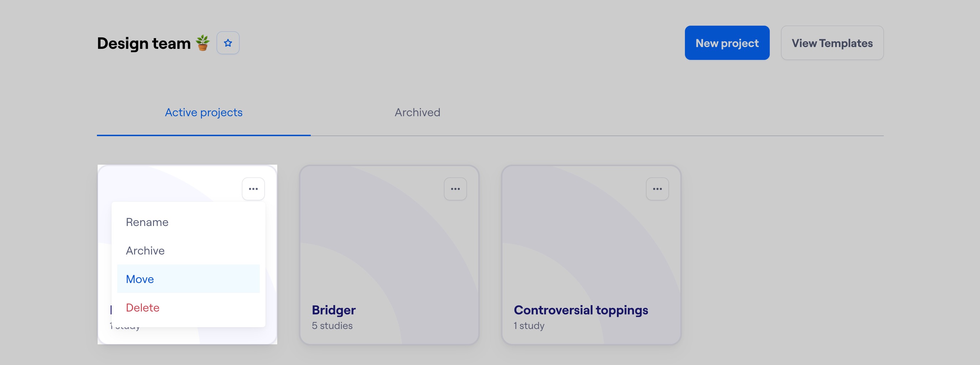The width and height of the screenshot is (980, 365).
Task: Switch to the Archived tab
Action: click(x=417, y=112)
